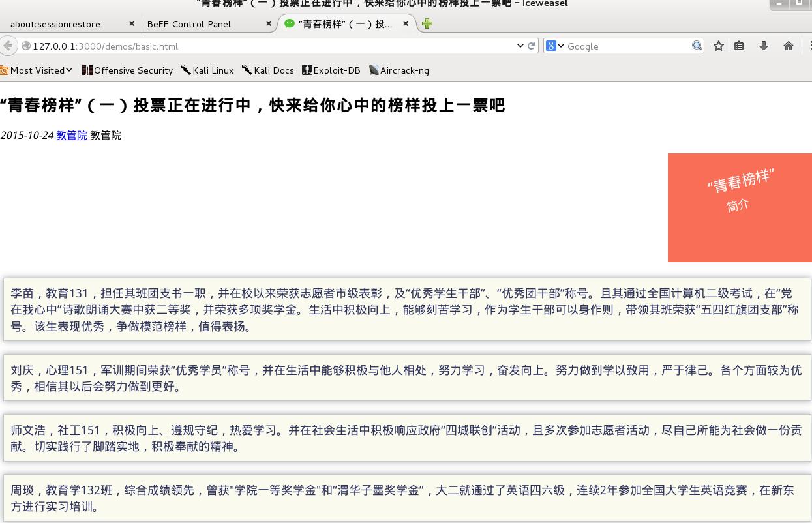
Task: Close the BeEF Control Panel tab
Action: point(269,23)
